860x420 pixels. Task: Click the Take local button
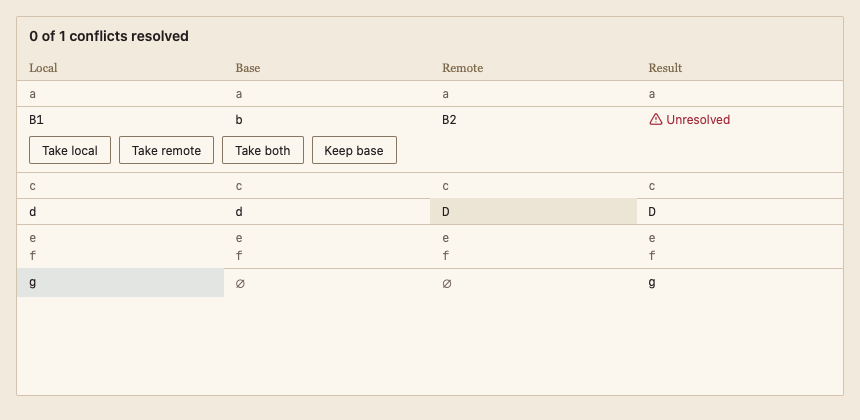pyautogui.click(x=70, y=150)
